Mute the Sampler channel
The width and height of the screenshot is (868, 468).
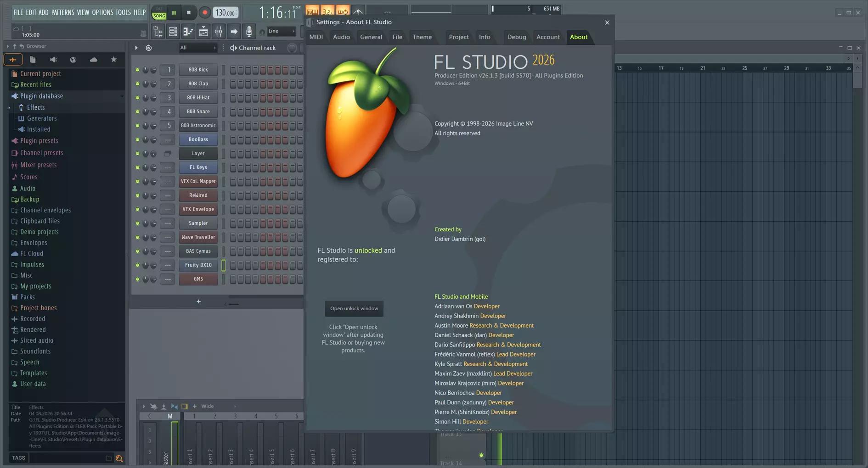(x=137, y=223)
